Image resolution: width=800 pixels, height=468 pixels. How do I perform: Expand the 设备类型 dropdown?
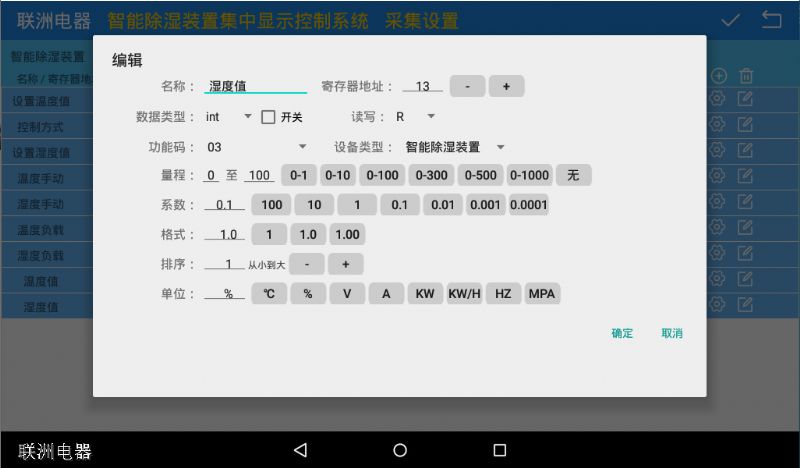(455, 147)
